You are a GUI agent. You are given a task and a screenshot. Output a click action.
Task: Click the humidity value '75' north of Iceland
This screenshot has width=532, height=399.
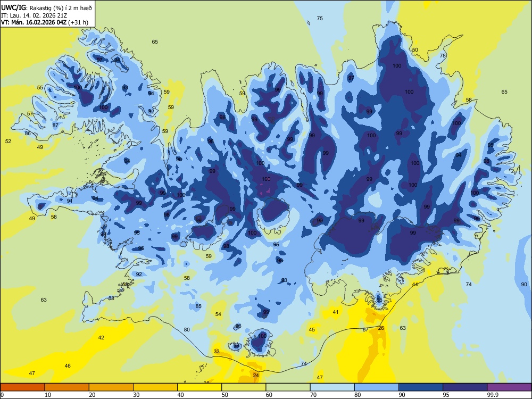[320, 18]
